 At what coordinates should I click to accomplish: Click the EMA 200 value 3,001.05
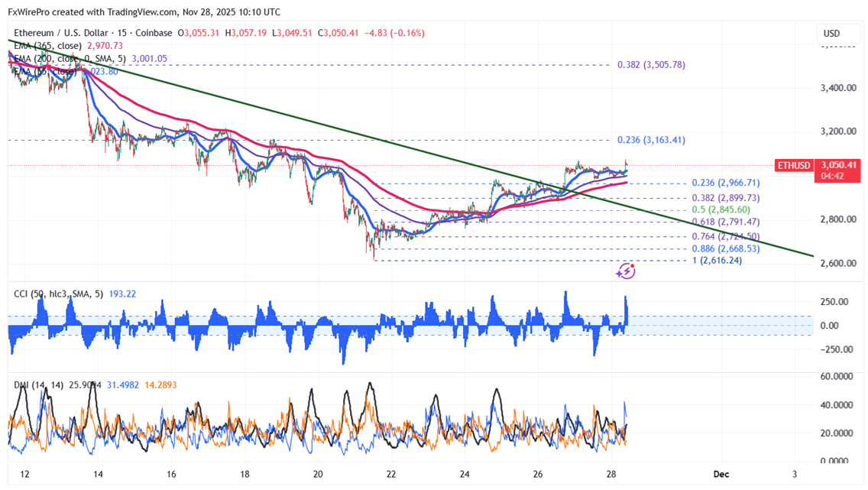click(x=150, y=59)
